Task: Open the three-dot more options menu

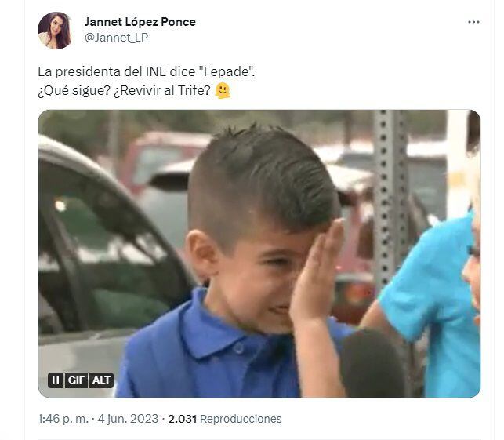Action: tap(473, 22)
